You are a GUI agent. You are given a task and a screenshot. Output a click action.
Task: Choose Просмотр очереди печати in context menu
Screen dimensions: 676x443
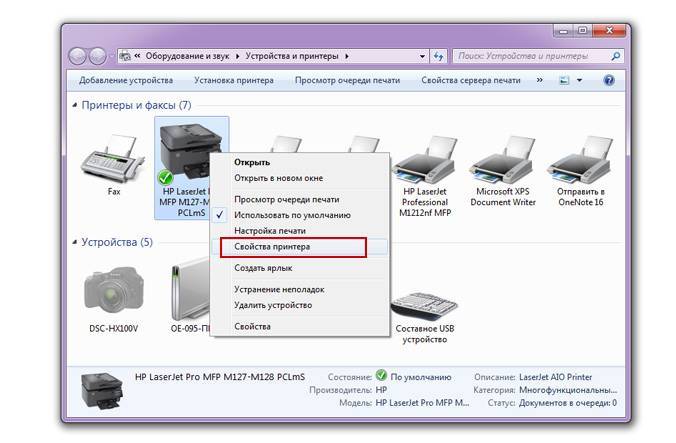click(299, 199)
